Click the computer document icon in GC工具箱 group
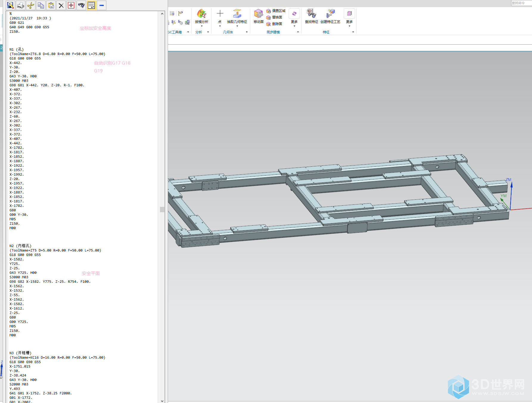 point(187,22)
